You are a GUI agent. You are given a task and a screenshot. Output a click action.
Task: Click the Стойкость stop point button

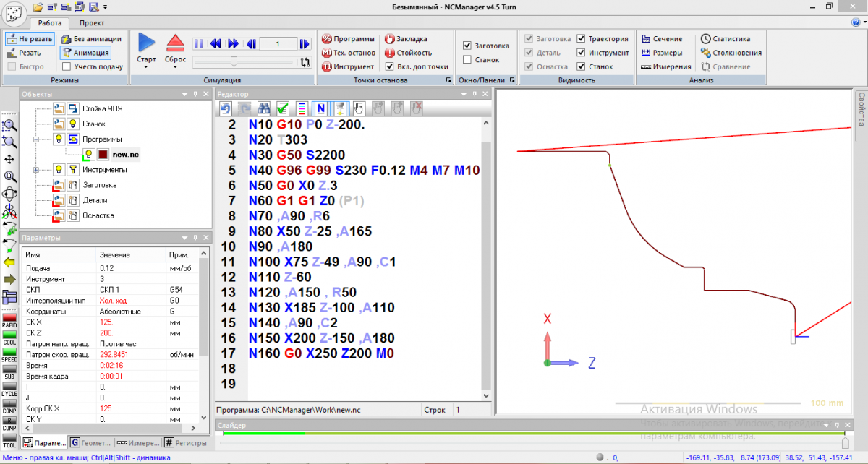click(x=409, y=53)
